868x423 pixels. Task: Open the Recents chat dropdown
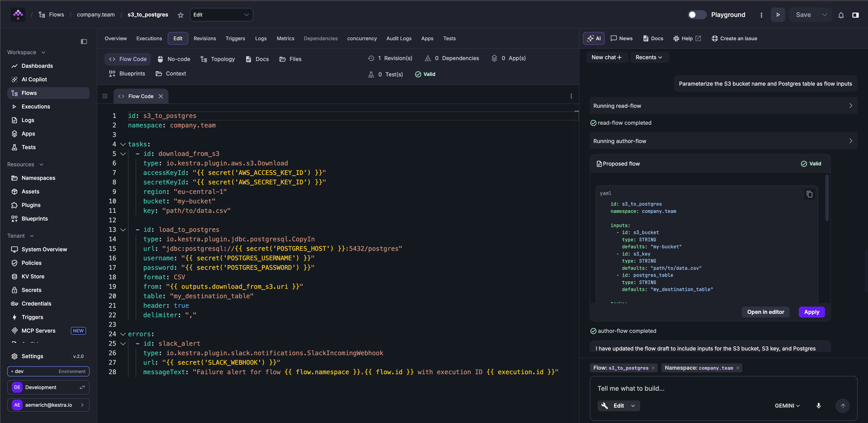coord(649,57)
